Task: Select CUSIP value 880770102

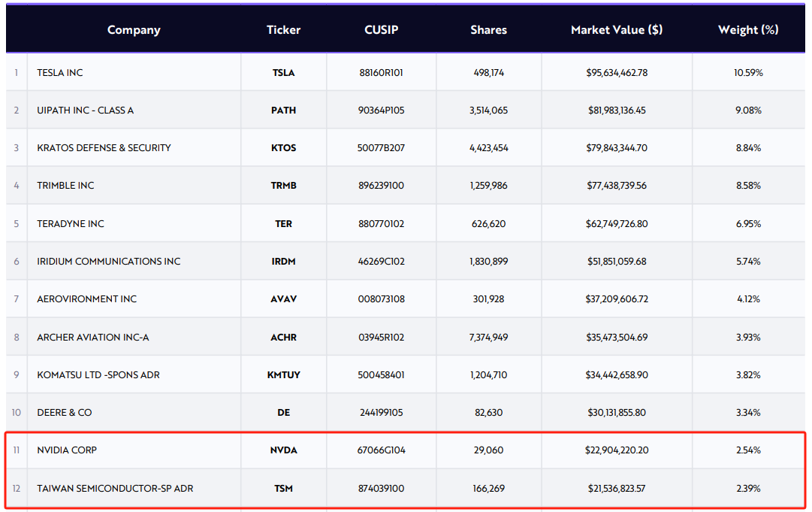Action: pos(381,224)
